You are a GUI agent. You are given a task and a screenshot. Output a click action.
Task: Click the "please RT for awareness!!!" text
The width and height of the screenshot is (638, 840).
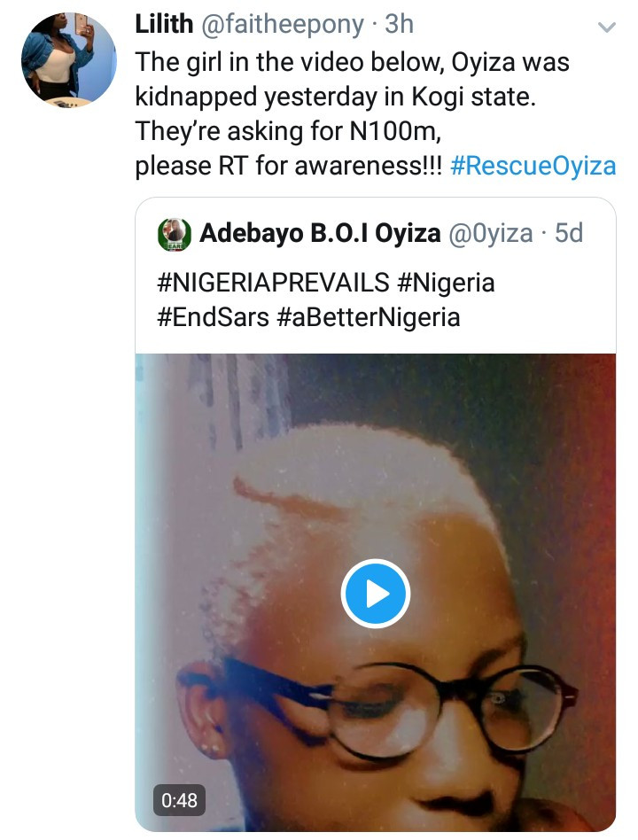(x=288, y=167)
